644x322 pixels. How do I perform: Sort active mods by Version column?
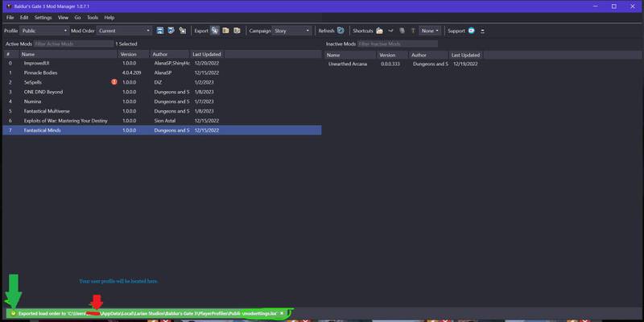(x=134, y=54)
